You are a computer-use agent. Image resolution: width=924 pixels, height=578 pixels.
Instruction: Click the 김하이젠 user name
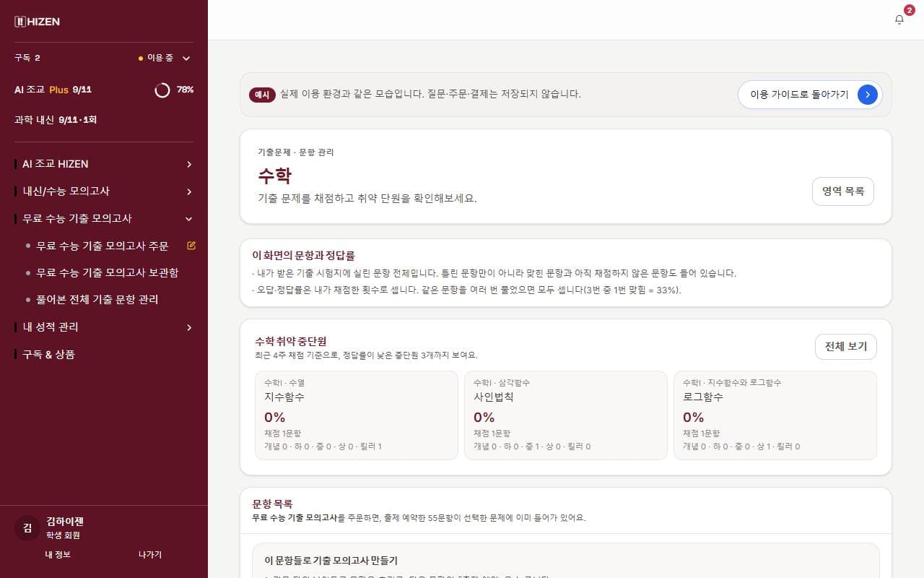point(65,521)
